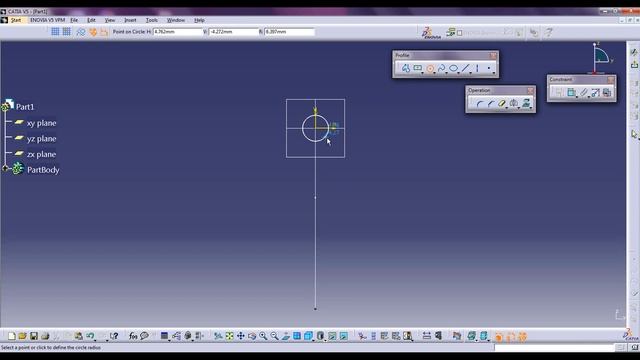Select PartBody in the tree
Viewport: 640px width, 360px height.
pos(43,170)
